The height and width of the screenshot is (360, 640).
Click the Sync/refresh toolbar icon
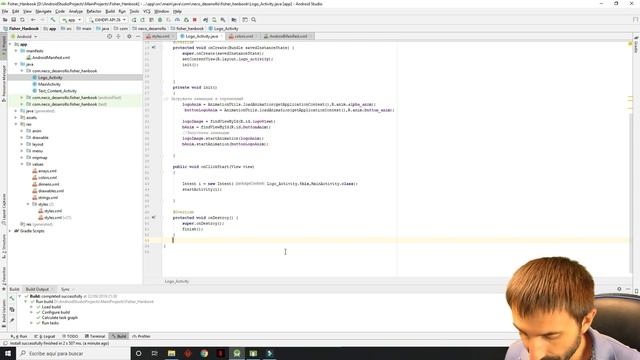(x=22, y=20)
